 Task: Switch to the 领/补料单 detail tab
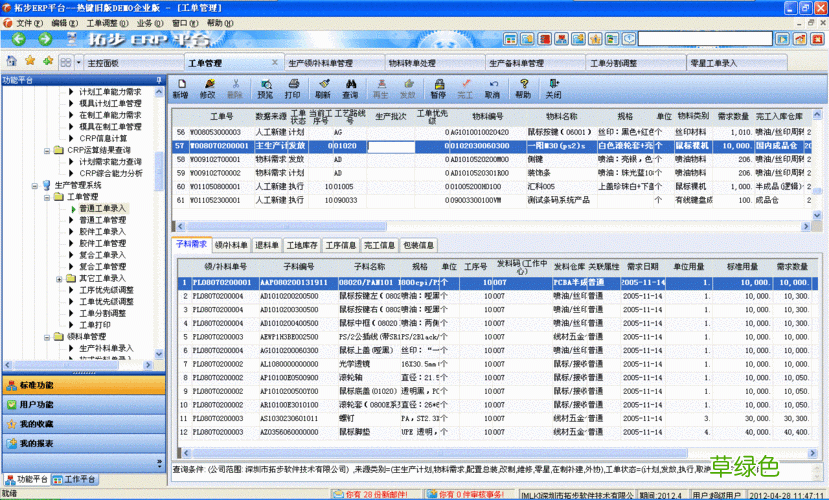pyautogui.click(x=232, y=245)
